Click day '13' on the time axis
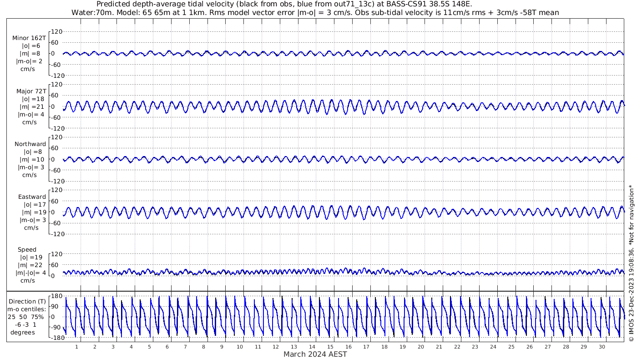The height and width of the screenshot is (364, 637). coord(294,347)
